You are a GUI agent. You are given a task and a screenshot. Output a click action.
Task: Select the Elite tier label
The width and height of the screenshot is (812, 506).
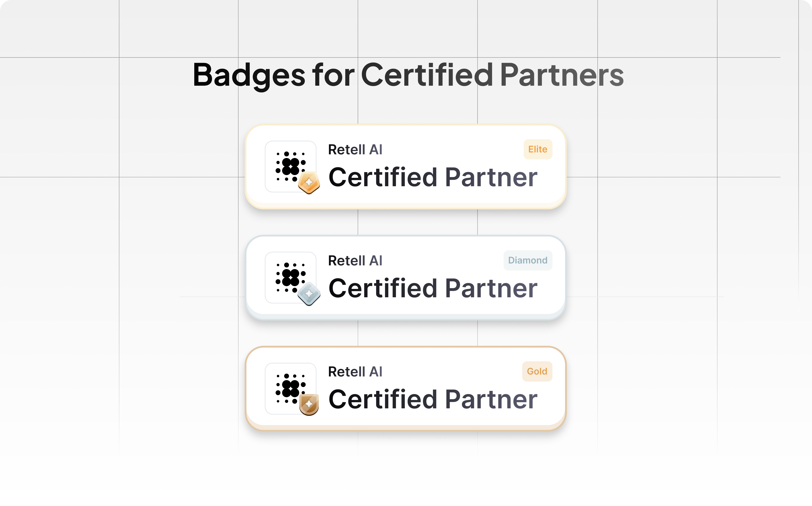click(x=538, y=149)
